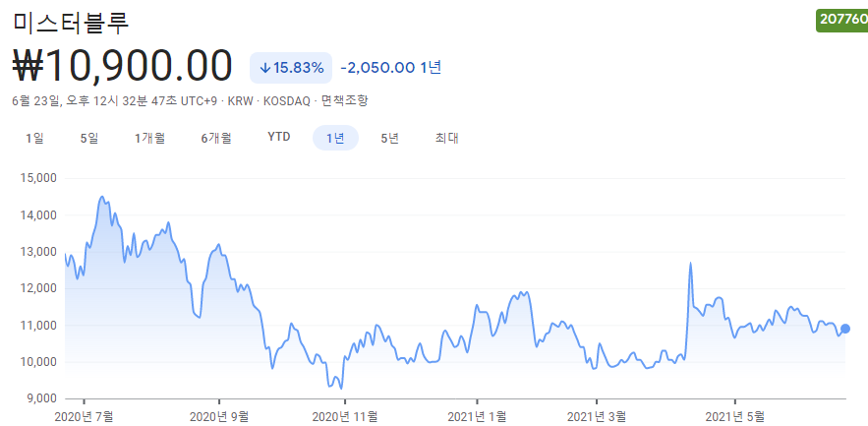Image resolution: width=868 pixels, height=426 pixels.
Task: Click the 10,000 y-axis label
Action: click(x=38, y=362)
